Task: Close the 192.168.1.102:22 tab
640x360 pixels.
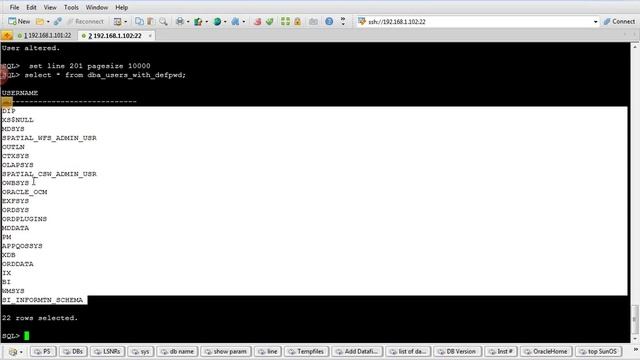Action: click(150, 36)
